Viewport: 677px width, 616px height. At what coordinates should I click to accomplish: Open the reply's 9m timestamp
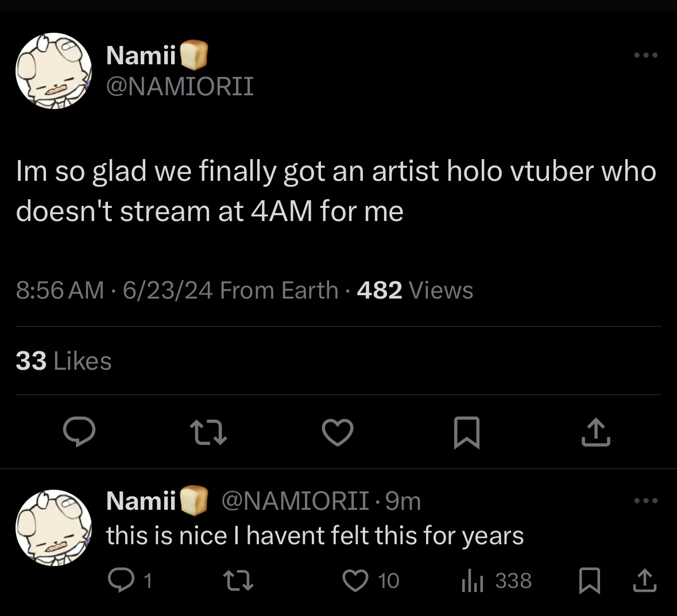403,501
